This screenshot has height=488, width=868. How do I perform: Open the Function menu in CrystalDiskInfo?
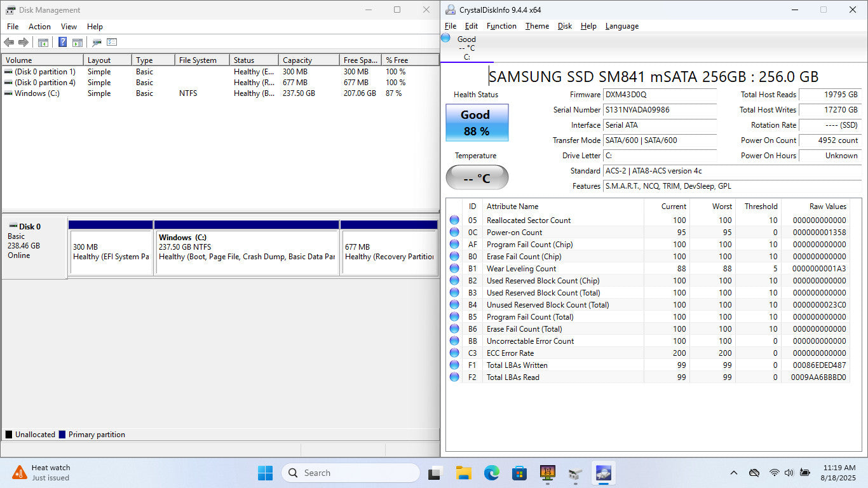point(501,26)
